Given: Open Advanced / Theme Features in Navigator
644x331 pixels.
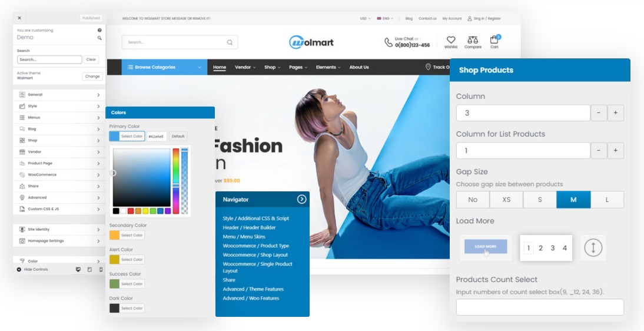Looking at the screenshot, I should [253, 289].
